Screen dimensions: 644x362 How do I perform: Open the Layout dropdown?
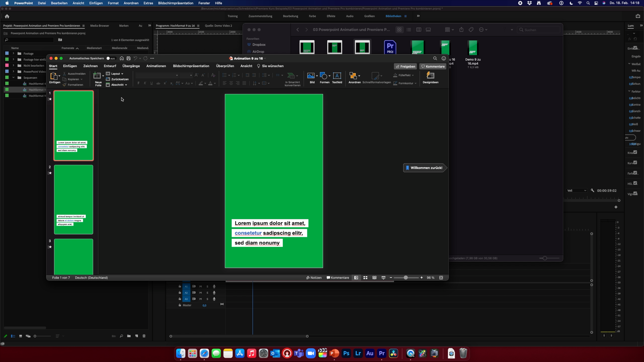click(x=115, y=74)
